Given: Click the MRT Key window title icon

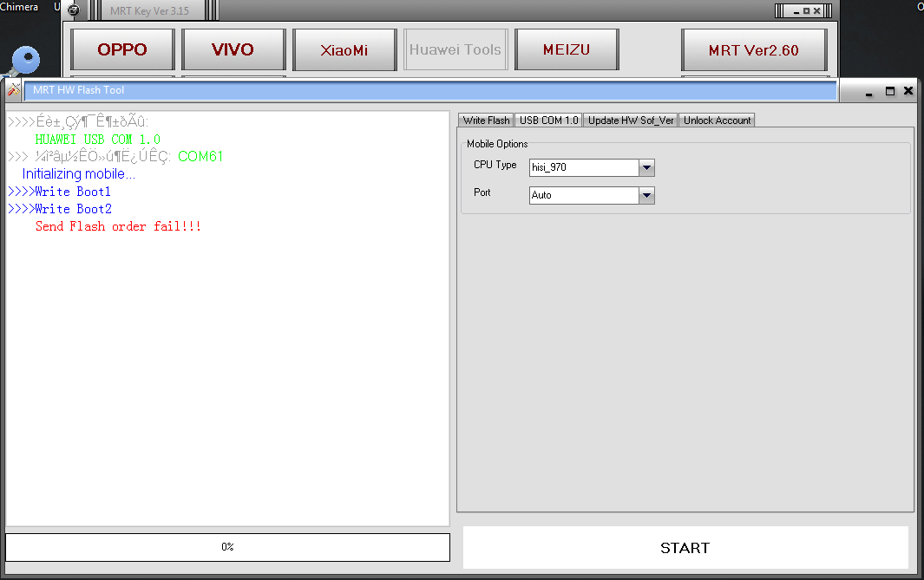Looking at the screenshot, I should pyautogui.click(x=74, y=10).
